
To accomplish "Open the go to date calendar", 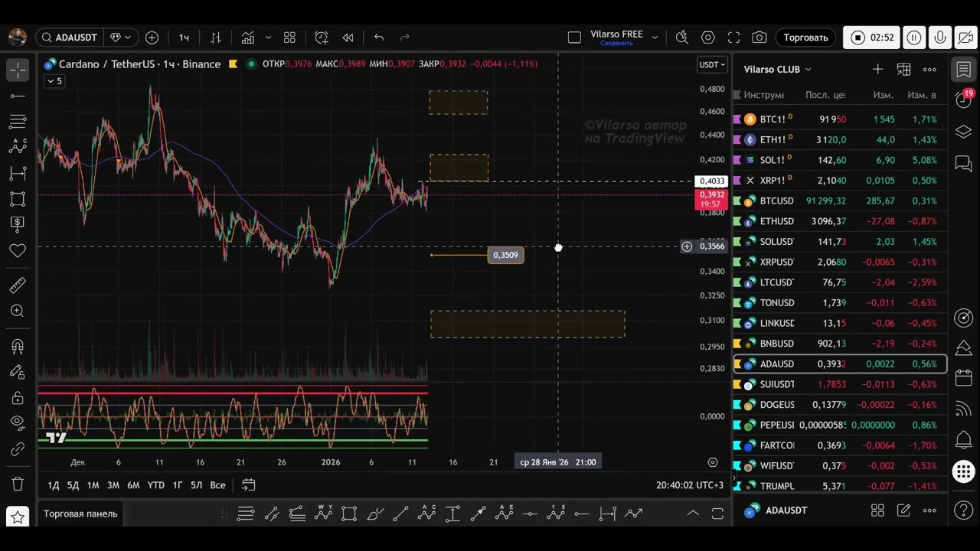I will (x=248, y=484).
